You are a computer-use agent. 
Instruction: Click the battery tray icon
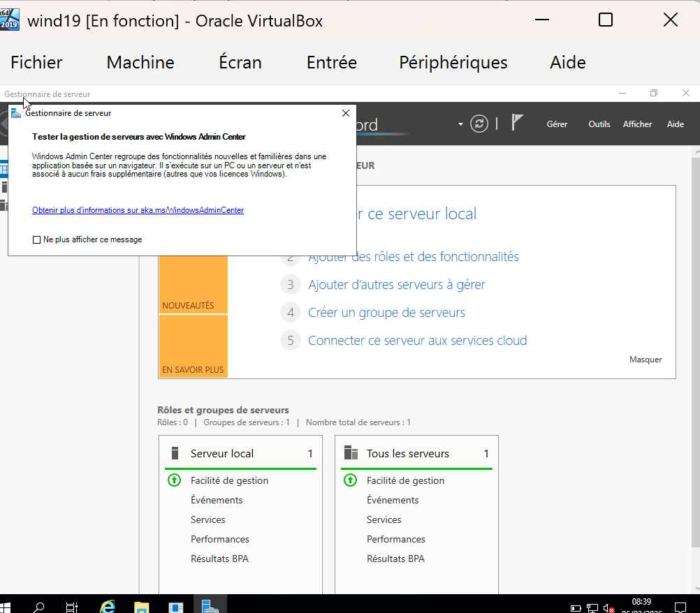[576, 608]
